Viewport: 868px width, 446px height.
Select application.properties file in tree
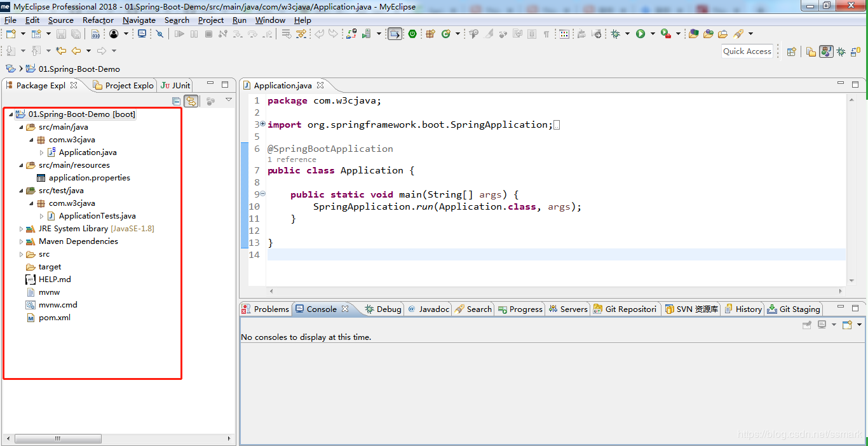(89, 178)
